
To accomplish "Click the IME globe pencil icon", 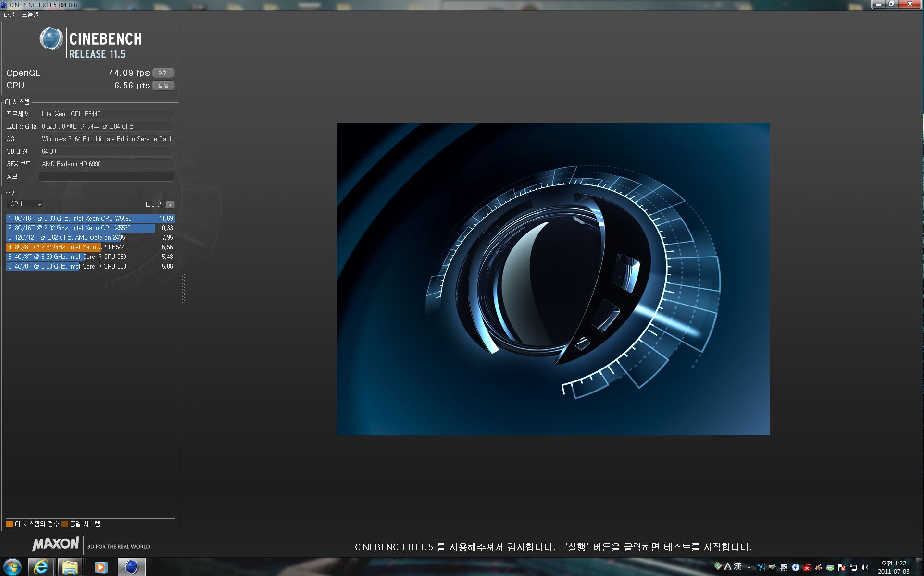I will 718,566.
